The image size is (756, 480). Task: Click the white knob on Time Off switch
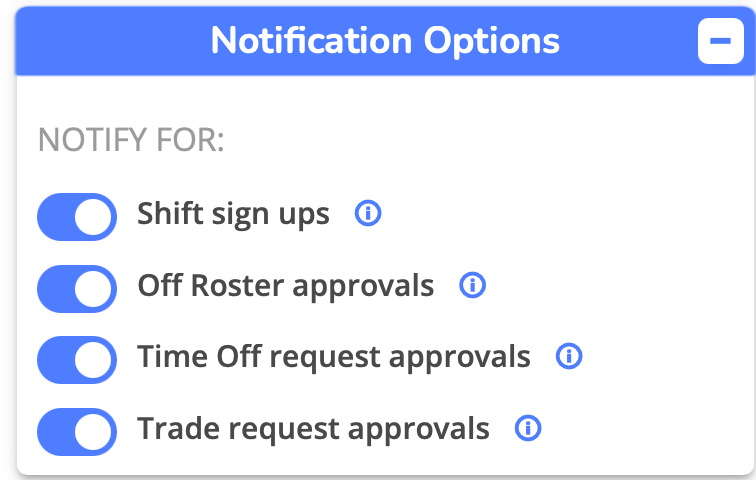click(x=94, y=359)
